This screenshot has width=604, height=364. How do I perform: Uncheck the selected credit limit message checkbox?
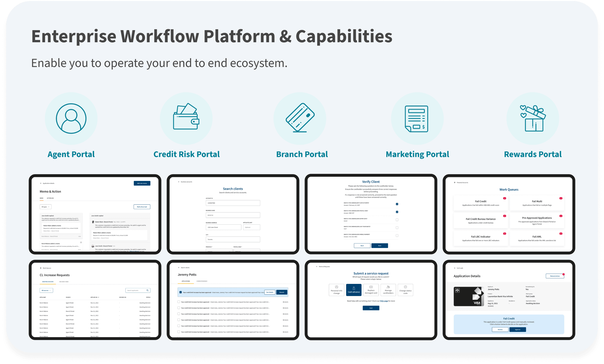pos(181,292)
